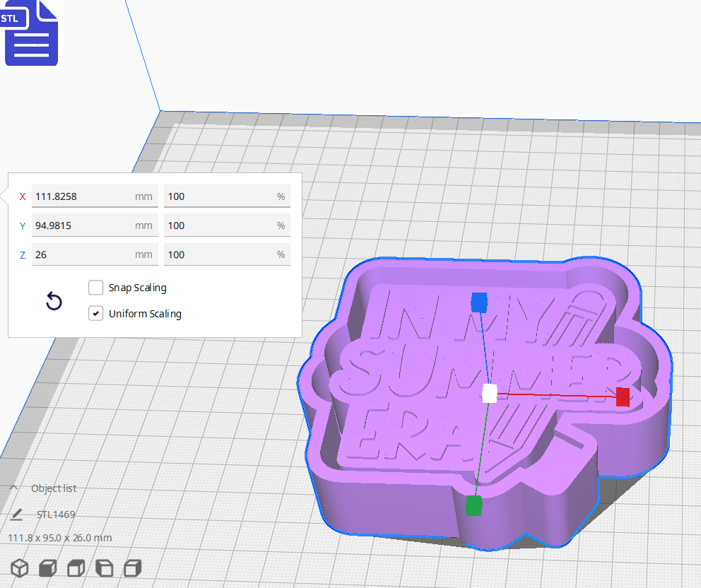Screen dimensions: 701x588
Task: Select STL1469 in the Object list
Action: [55, 514]
